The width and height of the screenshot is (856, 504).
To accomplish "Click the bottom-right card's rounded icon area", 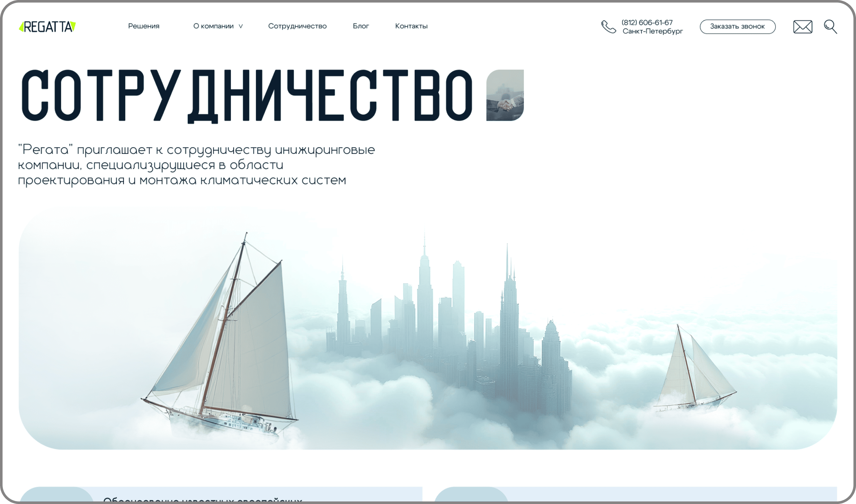I will (470, 495).
